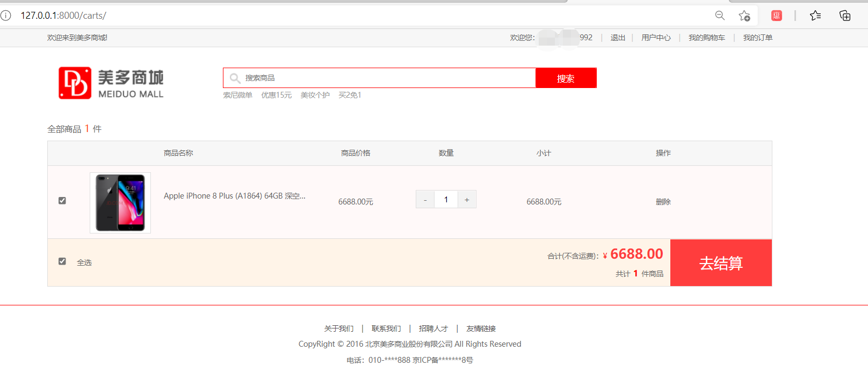
Task: Click the magnifier icon in search box
Action: pyautogui.click(x=235, y=78)
